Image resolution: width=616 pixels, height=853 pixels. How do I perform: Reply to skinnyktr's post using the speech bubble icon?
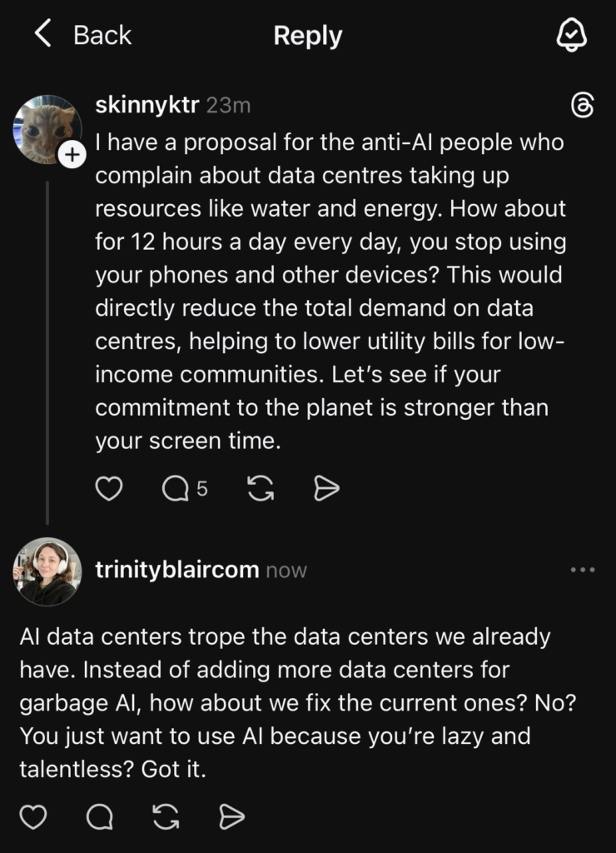click(176, 489)
